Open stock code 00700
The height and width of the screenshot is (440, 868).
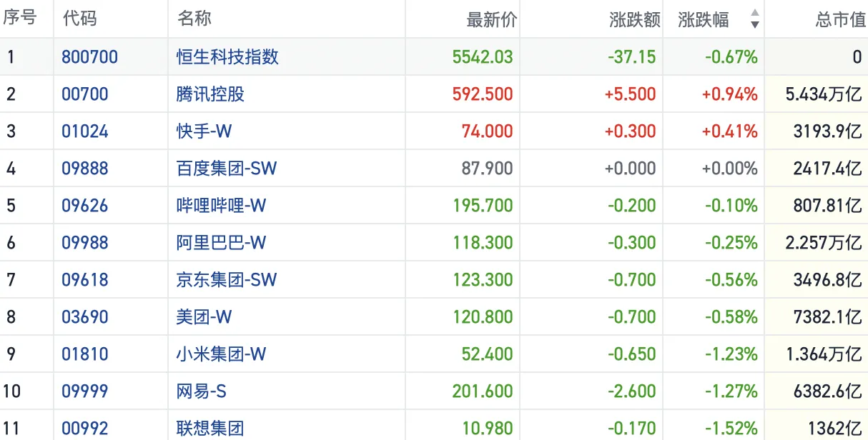[85, 94]
